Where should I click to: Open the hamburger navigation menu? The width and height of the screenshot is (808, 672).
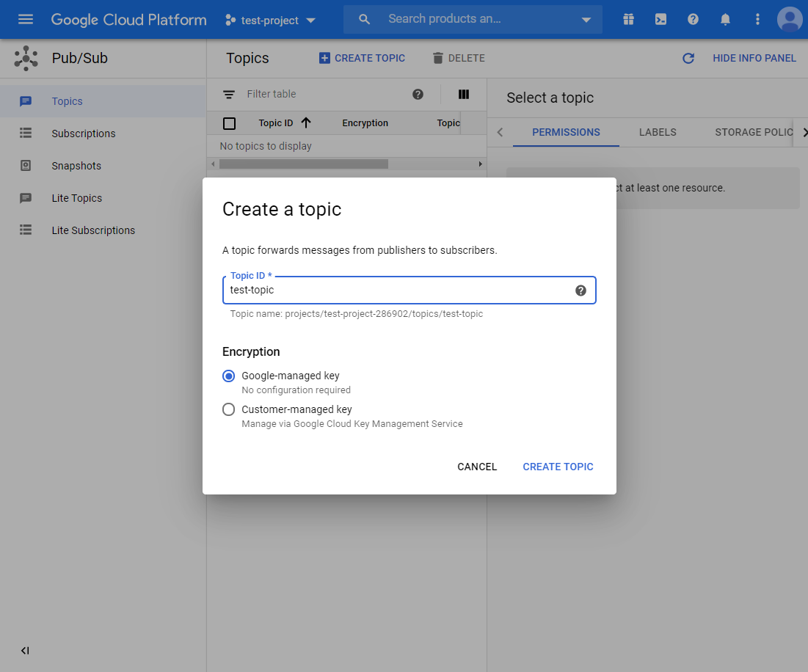[x=25, y=20]
